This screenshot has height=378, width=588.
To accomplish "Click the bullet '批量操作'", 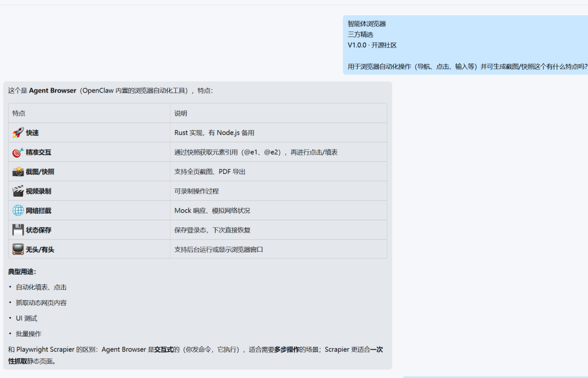I will click(28, 334).
